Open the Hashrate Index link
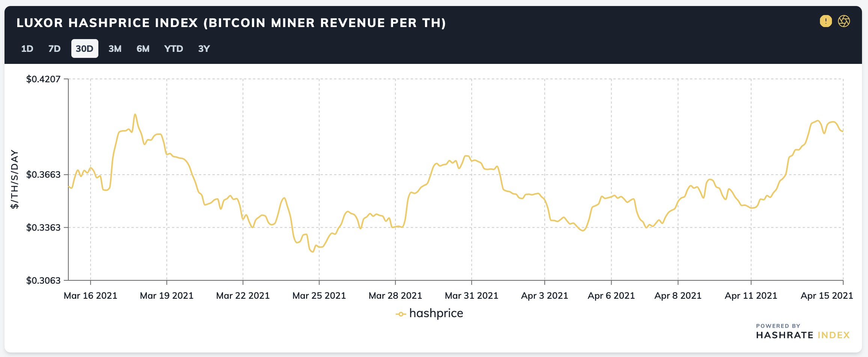 (x=803, y=335)
